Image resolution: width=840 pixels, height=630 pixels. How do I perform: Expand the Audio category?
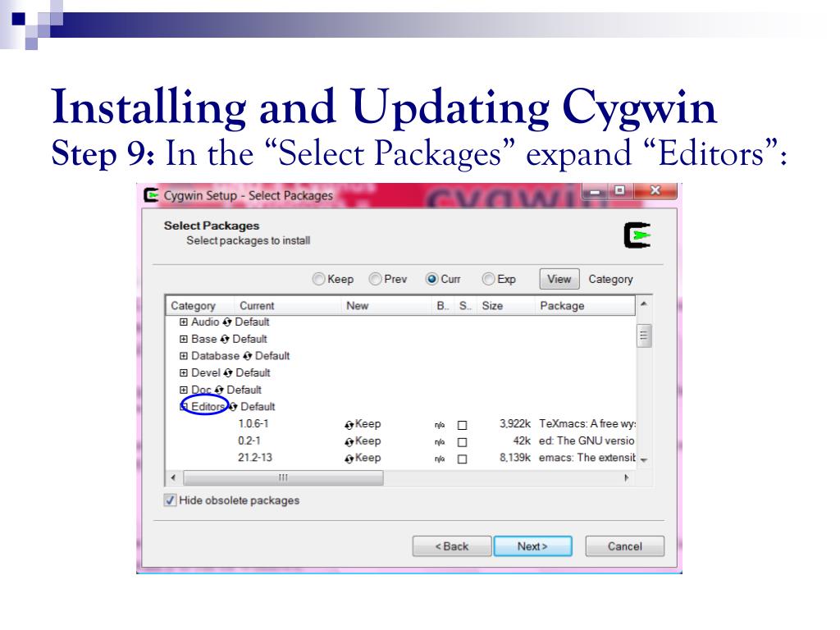pyautogui.click(x=183, y=322)
